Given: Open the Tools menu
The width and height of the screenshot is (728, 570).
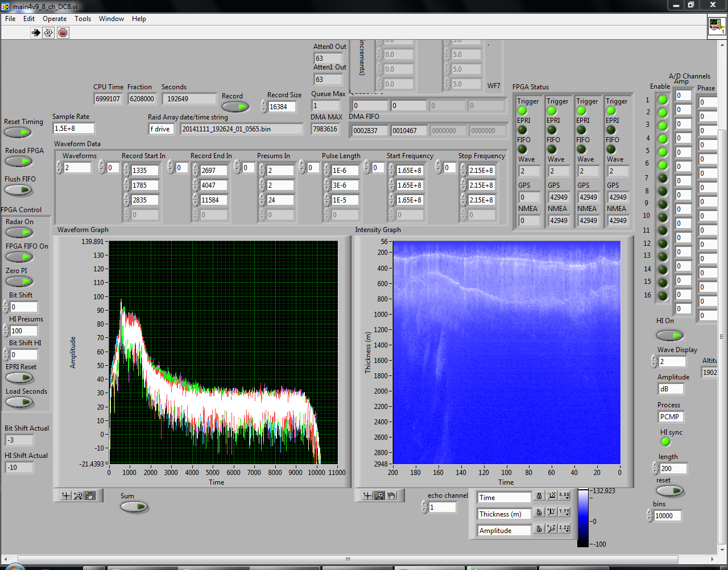Looking at the screenshot, I should (x=82, y=19).
